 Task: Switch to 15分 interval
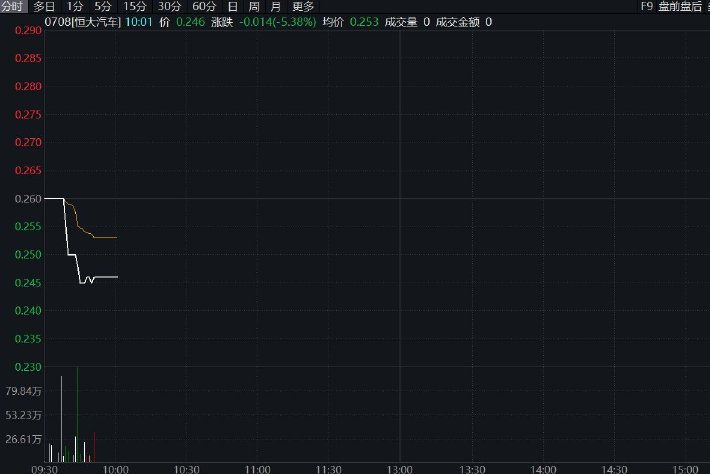(135, 6)
